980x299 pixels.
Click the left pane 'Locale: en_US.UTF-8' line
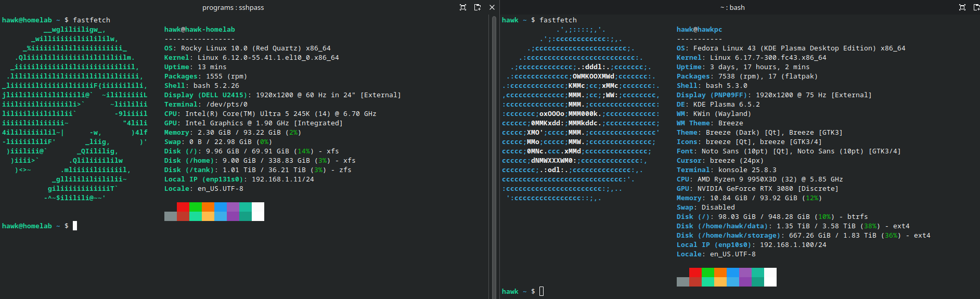tap(204, 189)
